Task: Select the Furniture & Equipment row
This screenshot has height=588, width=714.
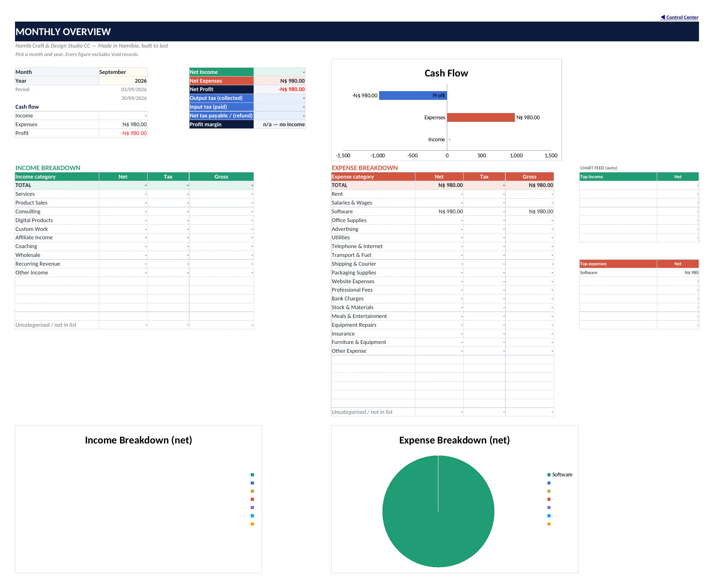Action: (x=442, y=342)
